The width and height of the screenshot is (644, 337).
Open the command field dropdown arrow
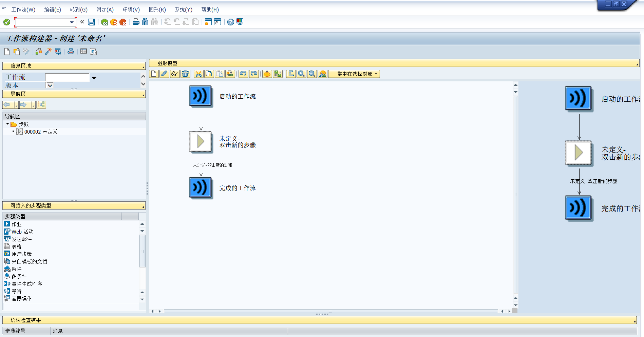pyautogui.click(x=72, y=22)
